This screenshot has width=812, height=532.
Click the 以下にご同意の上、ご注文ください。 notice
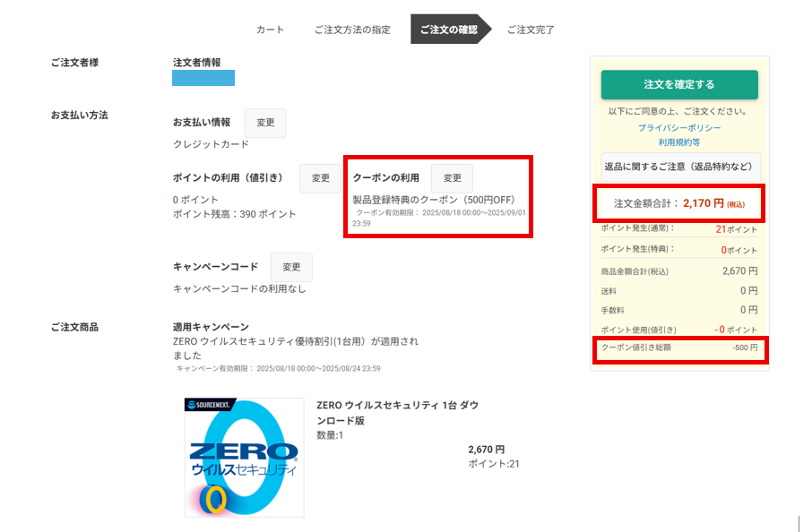(x=679, y=111)
